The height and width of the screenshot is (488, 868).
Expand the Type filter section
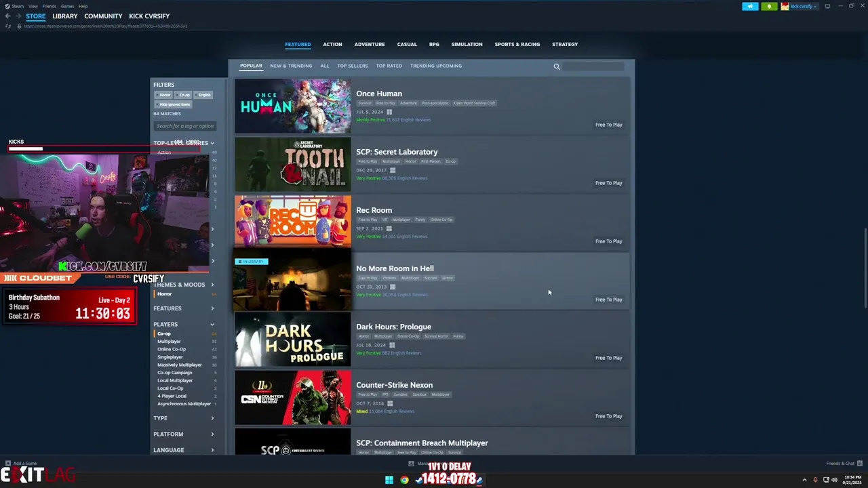point(184,418)
